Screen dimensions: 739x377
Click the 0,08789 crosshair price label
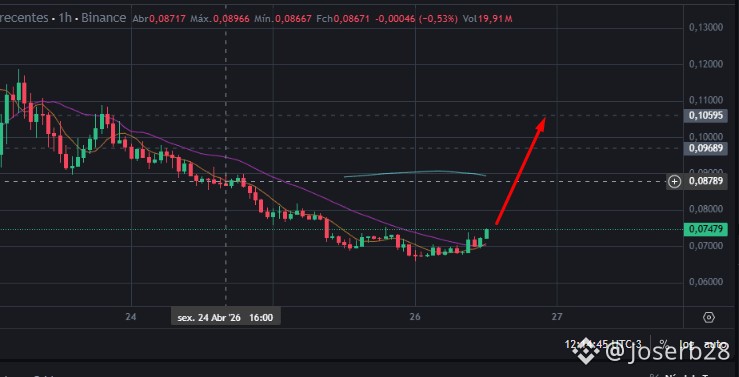[706, 181]
